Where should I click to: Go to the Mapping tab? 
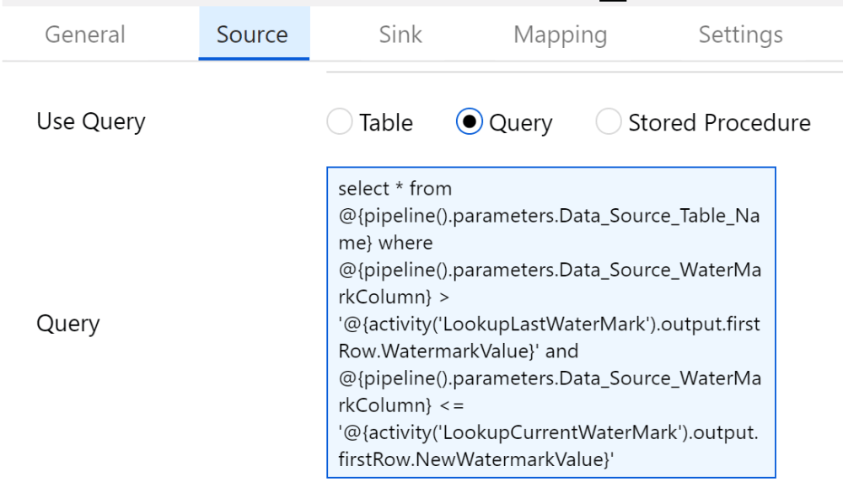point(560,35)
